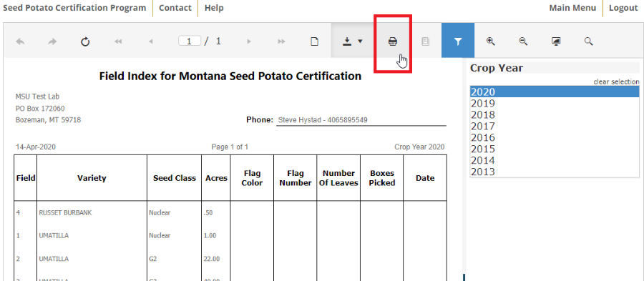The image size is (644, 281).
Task: Go to the previous page arrow
Action: 151,41
